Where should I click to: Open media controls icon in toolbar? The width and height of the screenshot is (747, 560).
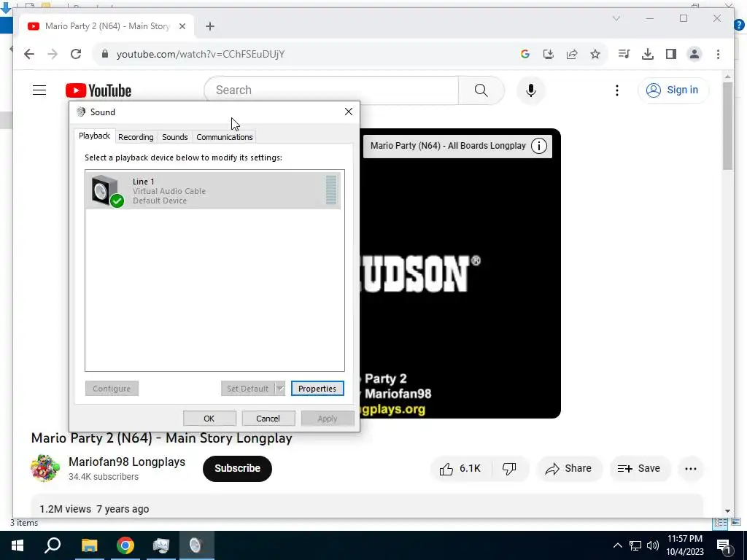[624, 54]
